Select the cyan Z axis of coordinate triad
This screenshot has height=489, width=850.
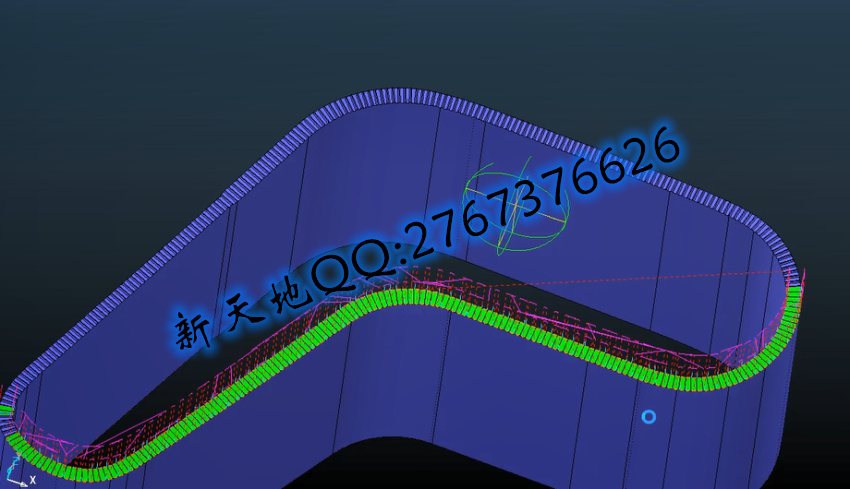[14, 469]
